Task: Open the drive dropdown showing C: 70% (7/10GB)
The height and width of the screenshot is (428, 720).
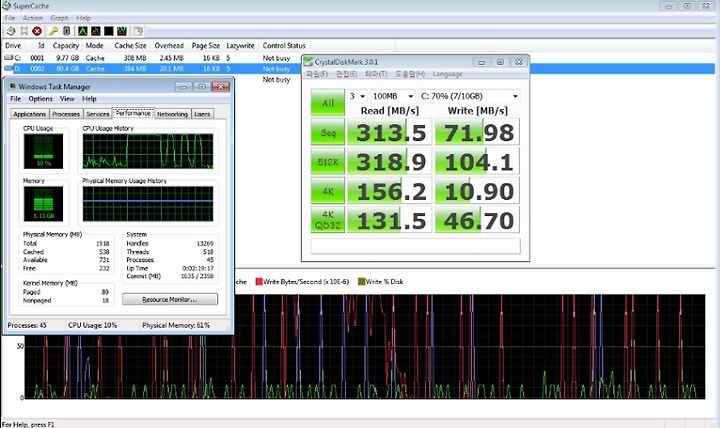Action: click(469, 96)
